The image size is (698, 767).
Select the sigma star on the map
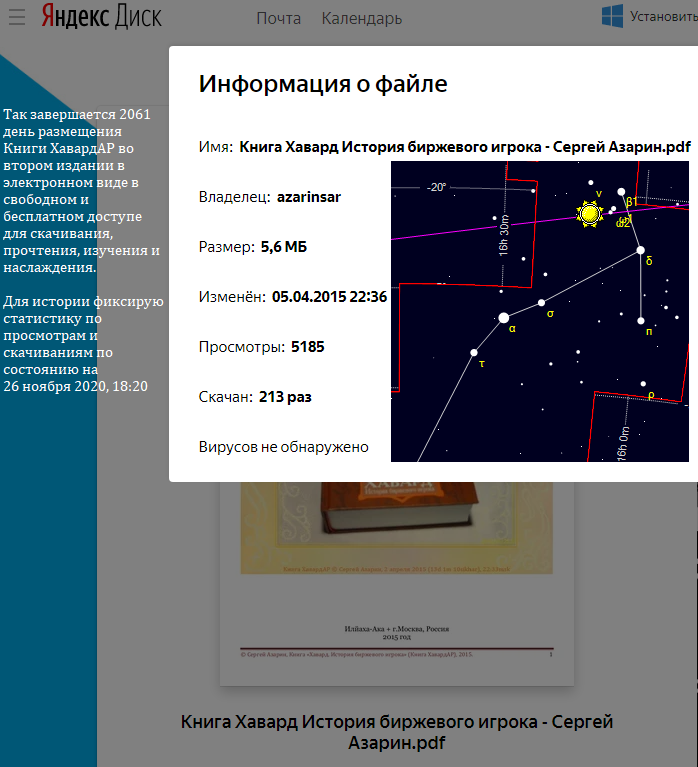(541, 302)
